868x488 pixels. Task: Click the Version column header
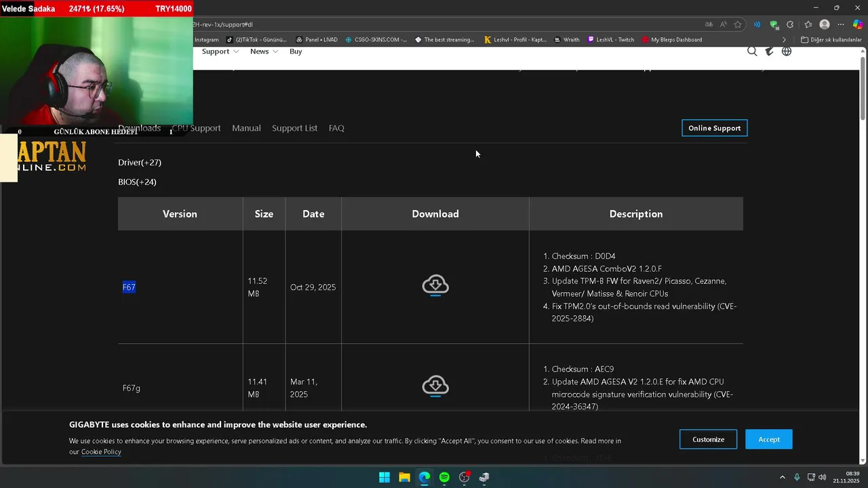coord(180,214)
